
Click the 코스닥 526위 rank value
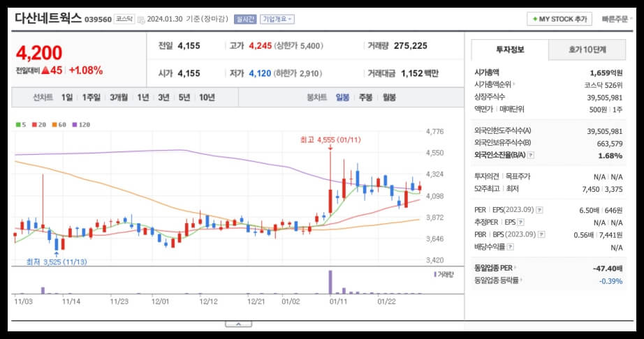tap(603, 85)
